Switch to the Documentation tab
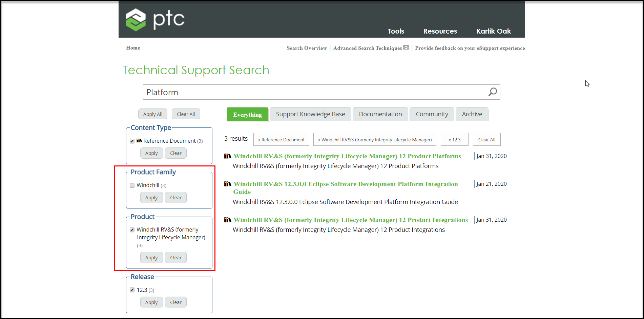Viewport: 644px width, 319px height. coord(380,114)
